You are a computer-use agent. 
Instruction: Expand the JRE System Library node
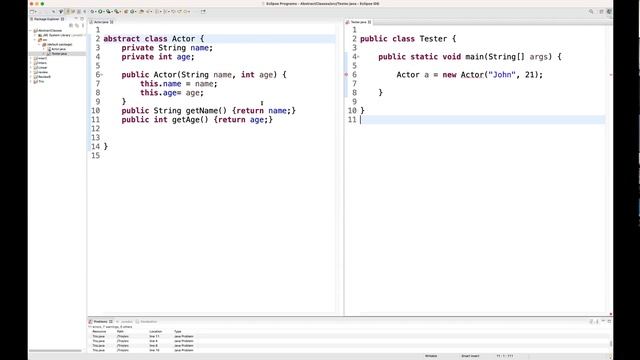[x=35, y=35]
